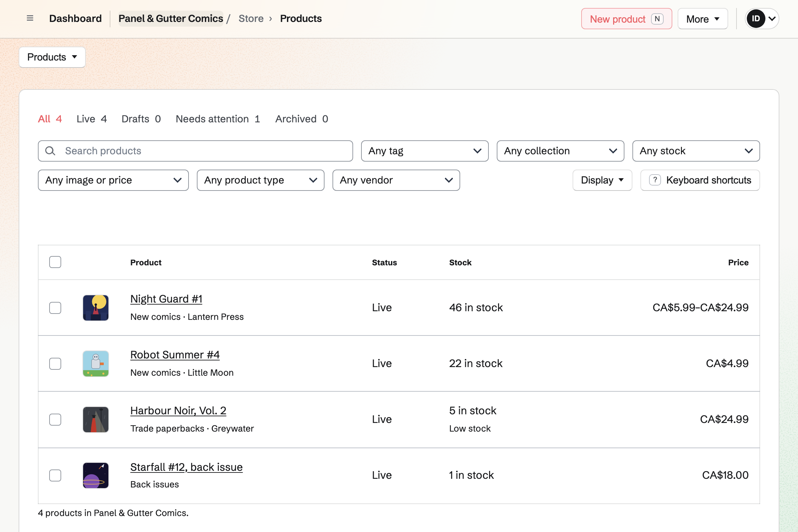
Task: Check the Harbour Noir, Vol. 2 row
Action: click(55, 420)
